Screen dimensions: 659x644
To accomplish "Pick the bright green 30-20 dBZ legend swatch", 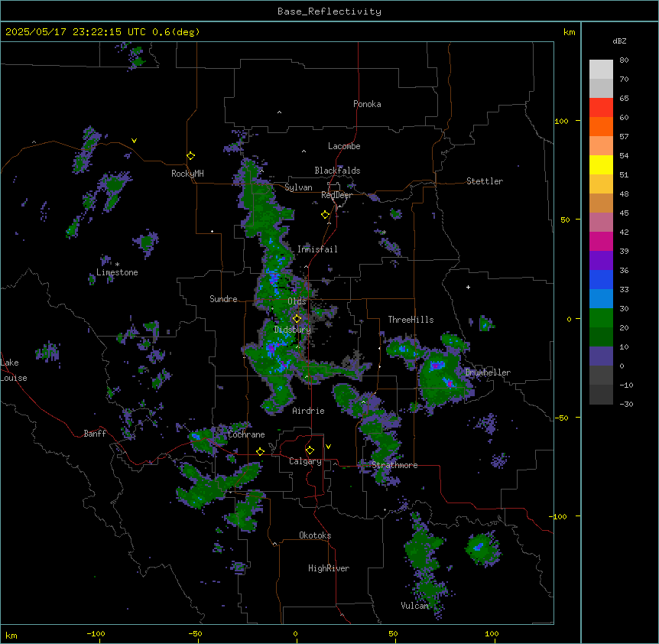I will pyautogui.click(x=601, y=318).
